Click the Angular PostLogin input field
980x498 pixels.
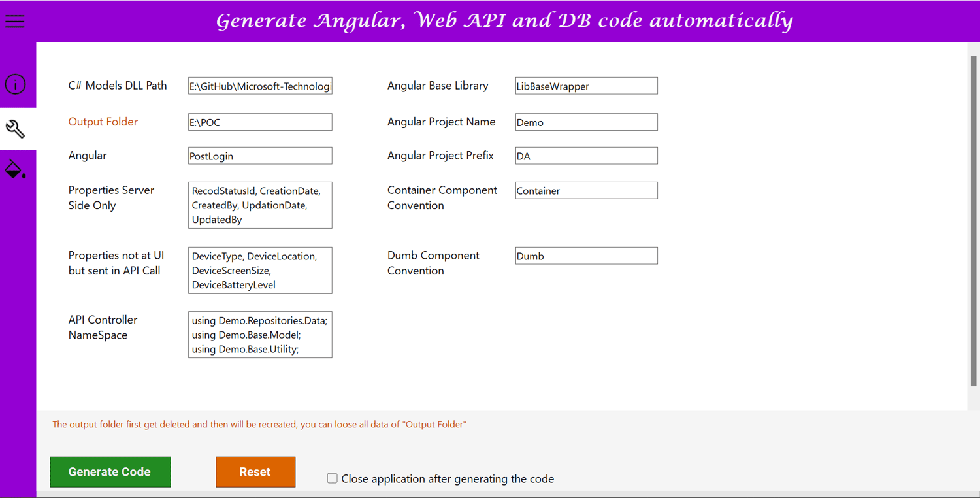point(260,156)
